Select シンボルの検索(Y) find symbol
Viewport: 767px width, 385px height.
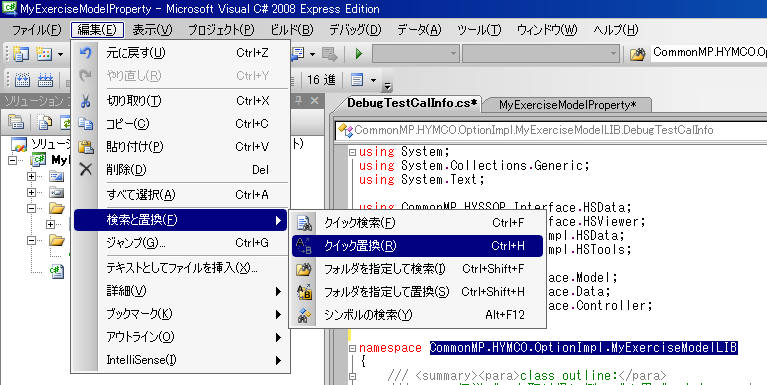[x=417, y=315]
